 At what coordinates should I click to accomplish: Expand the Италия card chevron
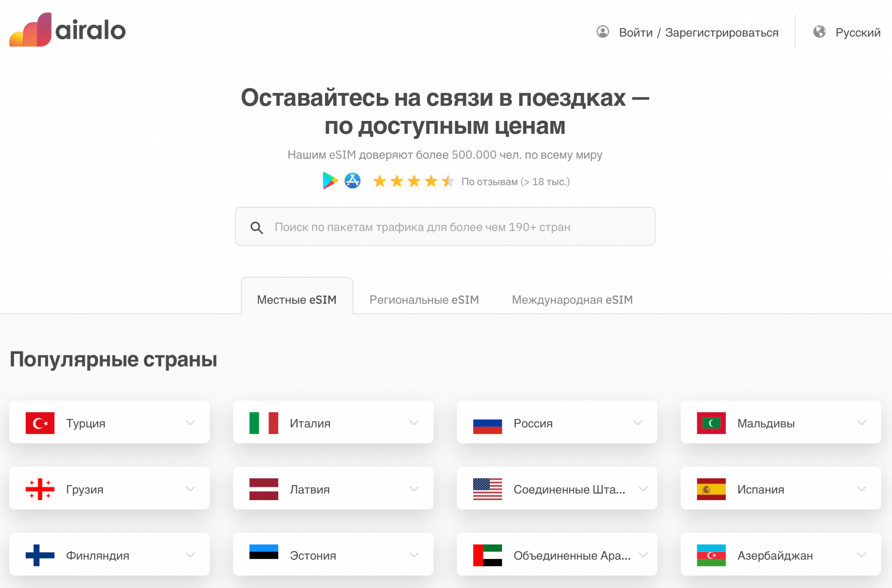pyautogui.click(x=414, y=423)
